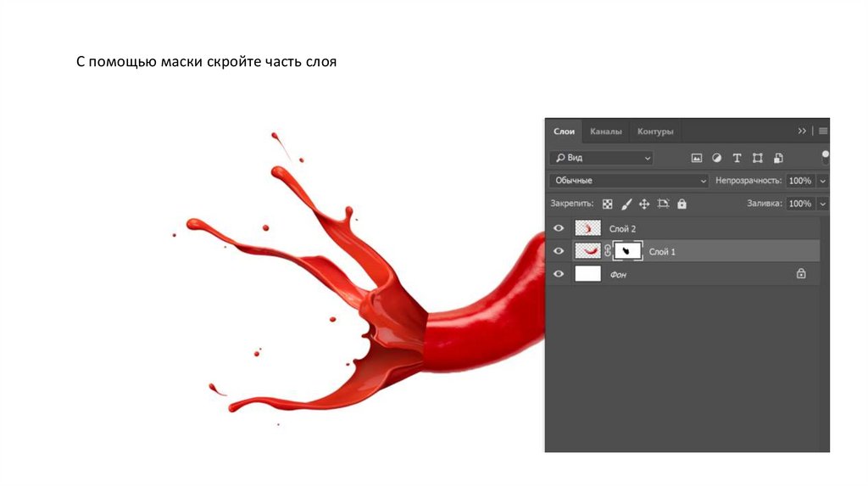Filter layers by pixel image icon
Screen dimensions: 868x487
[x=697, y=158]
